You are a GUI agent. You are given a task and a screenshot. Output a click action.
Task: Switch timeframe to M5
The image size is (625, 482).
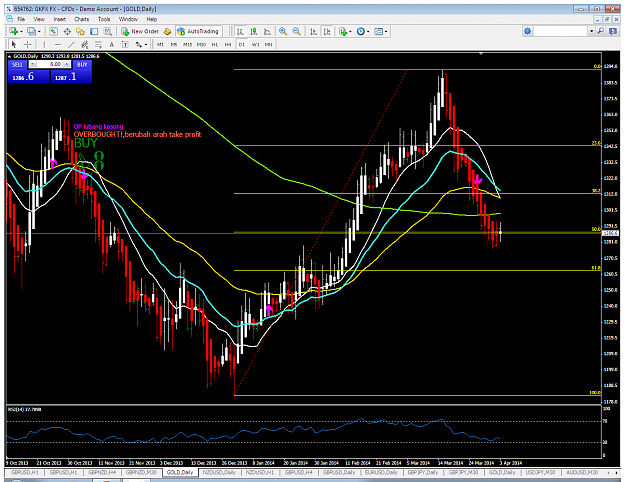174,45
